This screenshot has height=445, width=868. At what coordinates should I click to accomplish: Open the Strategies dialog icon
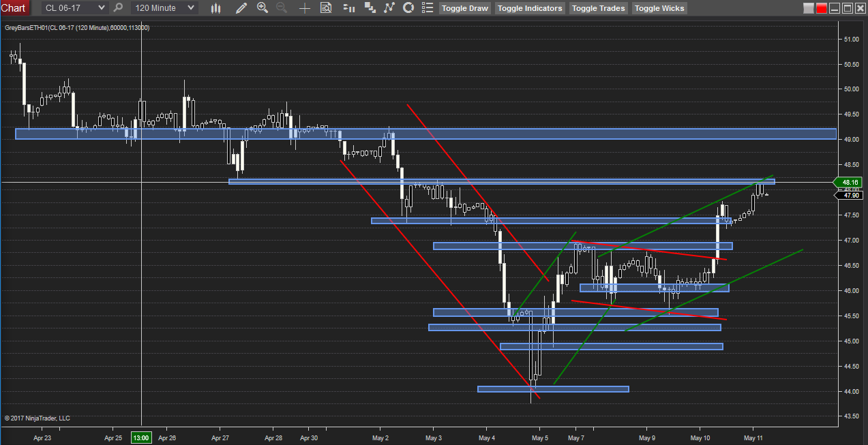(x=408, y=8)
